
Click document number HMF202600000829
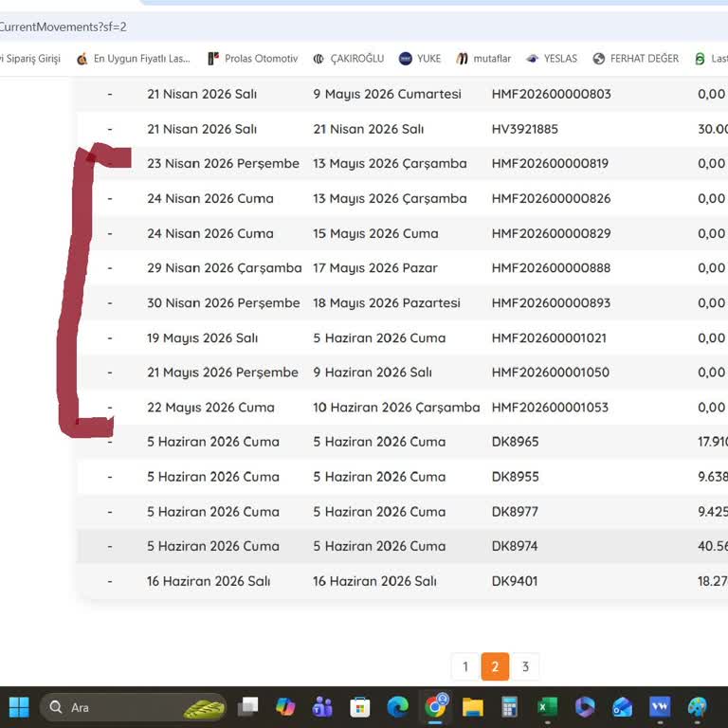point(551,233)
